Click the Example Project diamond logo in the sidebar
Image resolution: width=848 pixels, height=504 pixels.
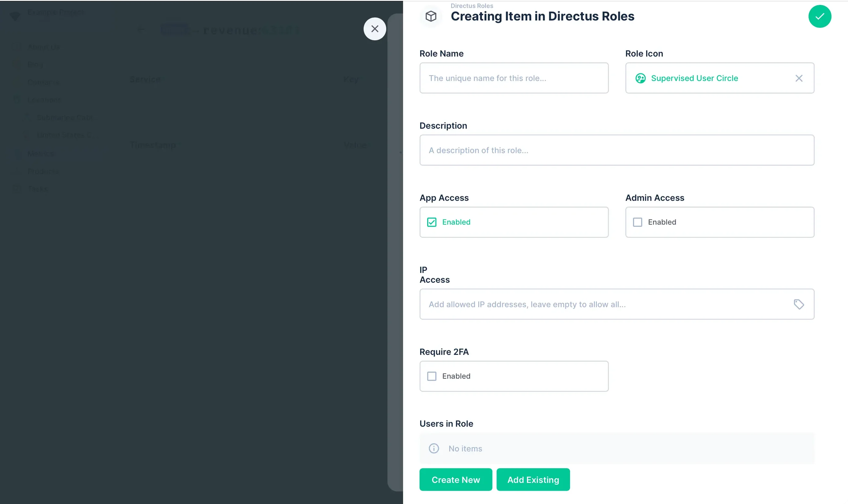(15, 16)
